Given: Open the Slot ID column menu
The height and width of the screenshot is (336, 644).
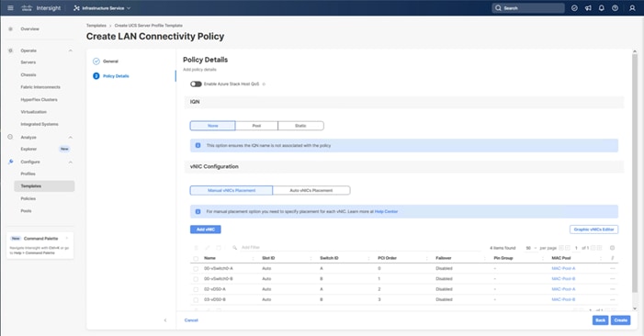Looking at the screenshot, I should pyautogui.click(x=311, y=258).
